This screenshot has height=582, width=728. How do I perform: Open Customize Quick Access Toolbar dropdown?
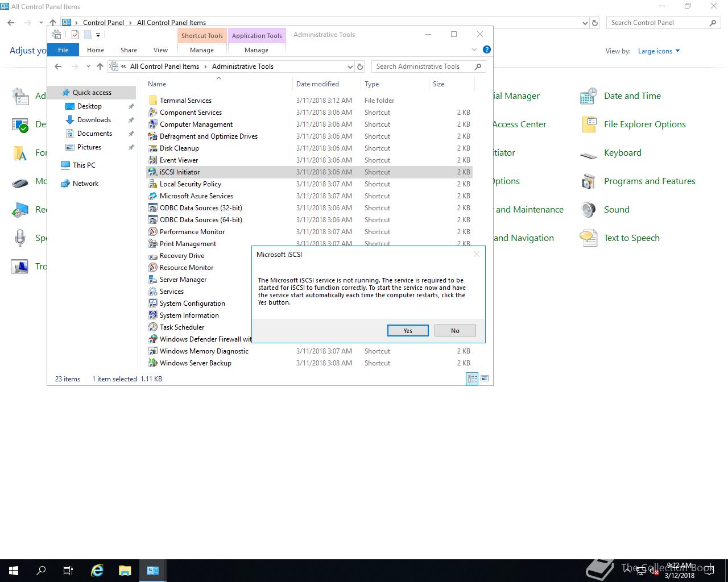(x=98, y=35)
